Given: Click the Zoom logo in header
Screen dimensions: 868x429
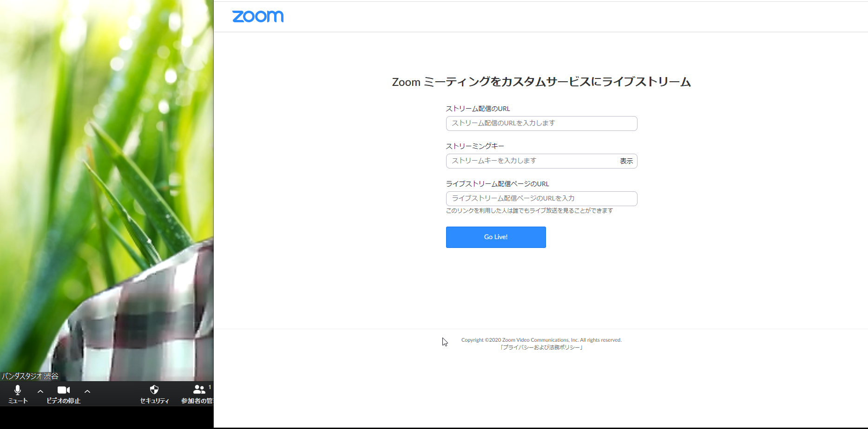Looking at the screenshot, I should (258, 16).
